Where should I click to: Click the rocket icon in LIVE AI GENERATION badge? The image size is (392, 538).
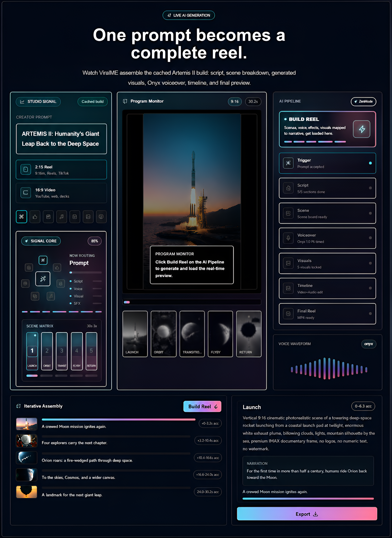pyautogui.click(x=169, y=15)
